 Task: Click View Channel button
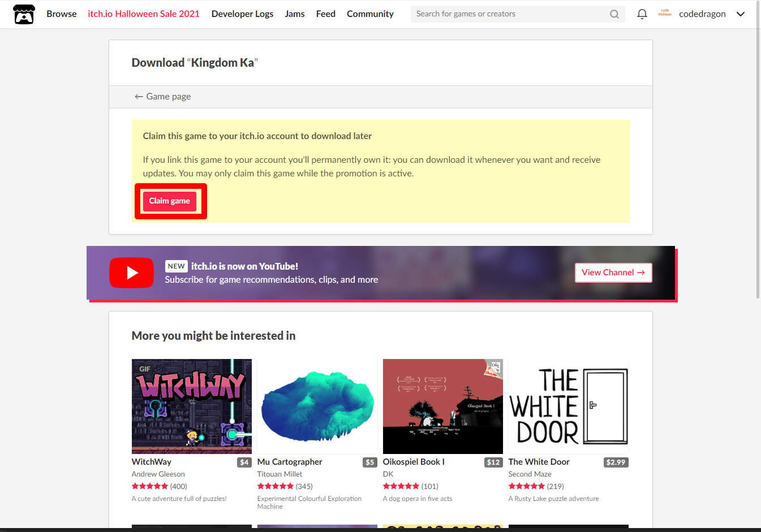click(613, 273)
